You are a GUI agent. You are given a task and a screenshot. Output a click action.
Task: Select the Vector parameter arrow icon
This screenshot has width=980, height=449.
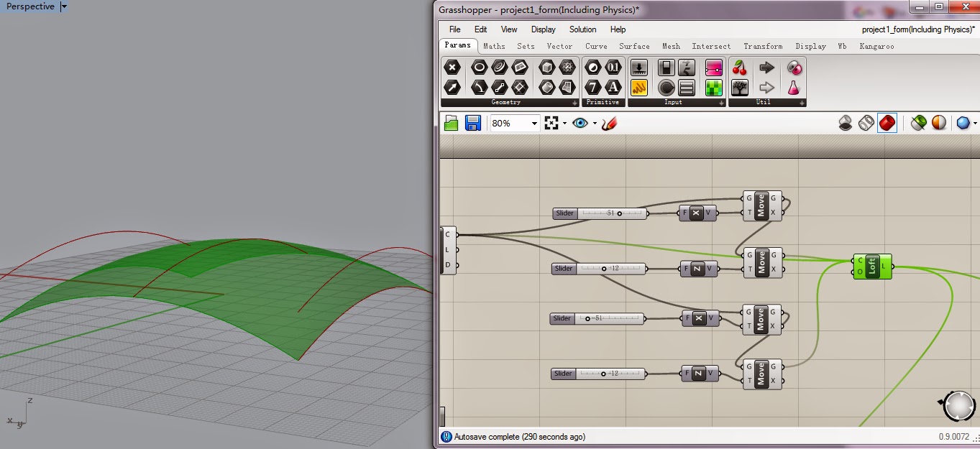(452, 88)
